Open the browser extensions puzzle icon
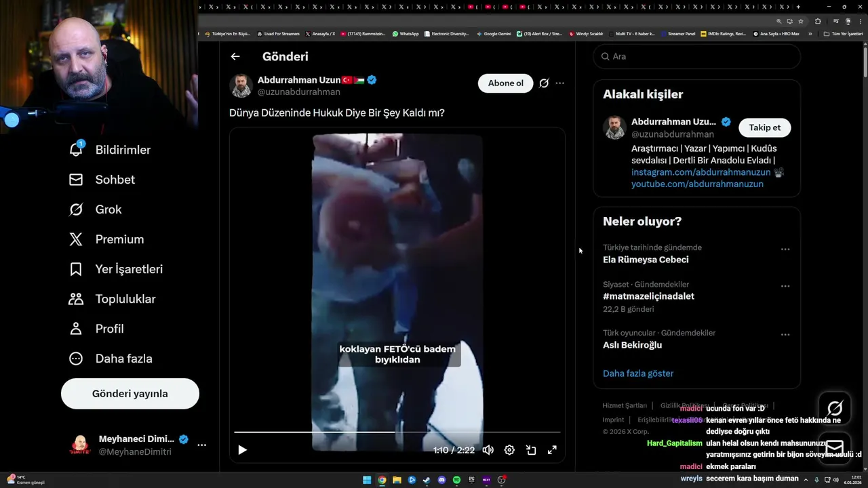 [818, 21]
